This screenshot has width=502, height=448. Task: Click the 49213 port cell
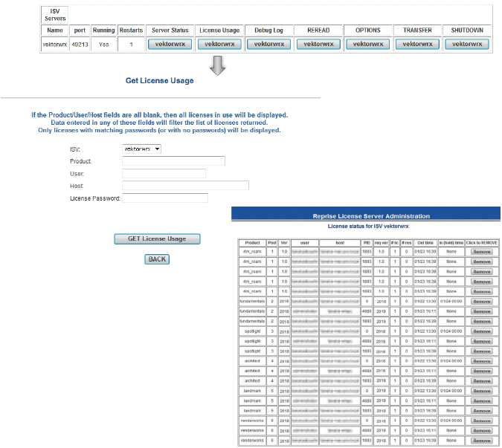point(80,45)
